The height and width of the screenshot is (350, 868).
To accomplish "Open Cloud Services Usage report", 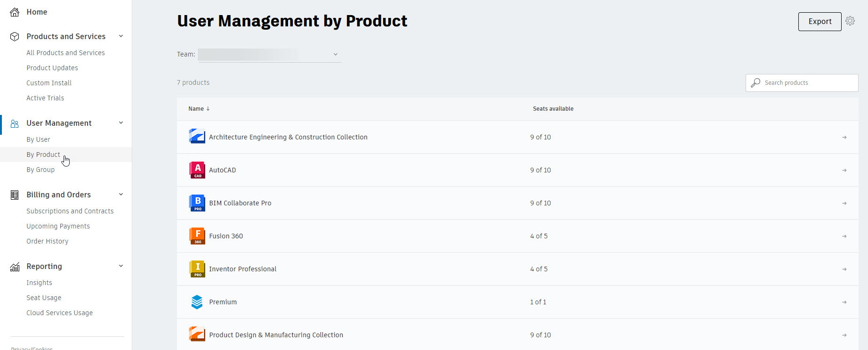I will pyautogui.click(x=59, y=313).
